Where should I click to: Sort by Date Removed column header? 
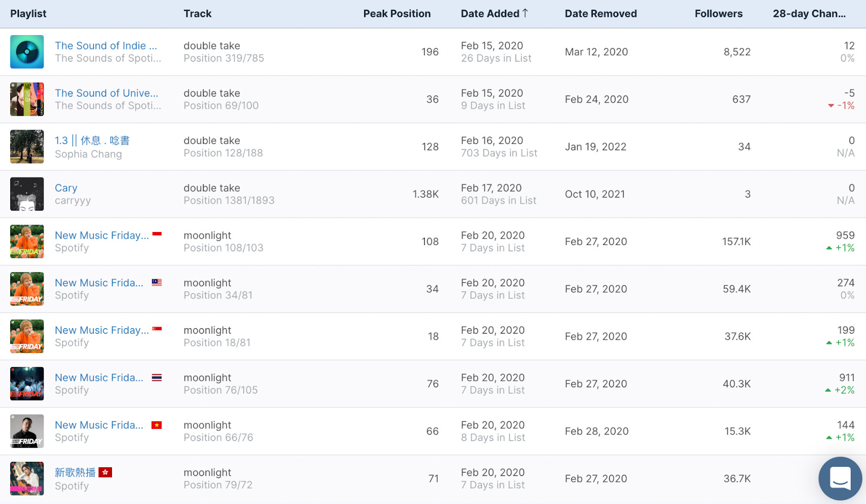tap(601, 14)
